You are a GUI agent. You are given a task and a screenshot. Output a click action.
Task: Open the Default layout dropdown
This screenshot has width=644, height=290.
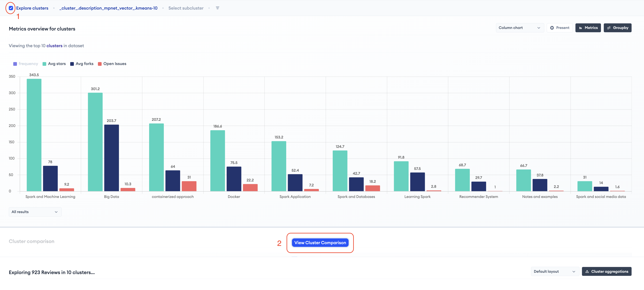pos(554,271)
